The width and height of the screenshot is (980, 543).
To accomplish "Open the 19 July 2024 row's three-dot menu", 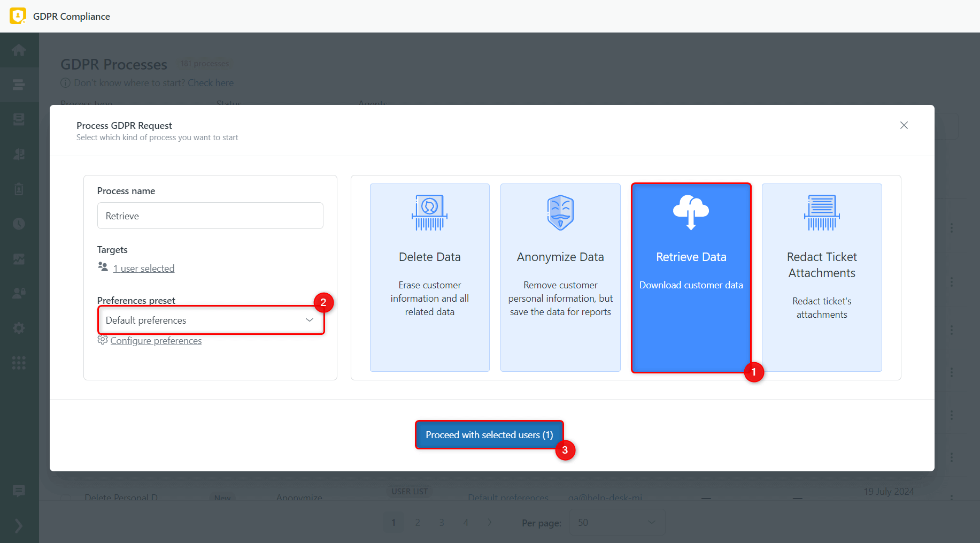I will (x=952, y=497).
